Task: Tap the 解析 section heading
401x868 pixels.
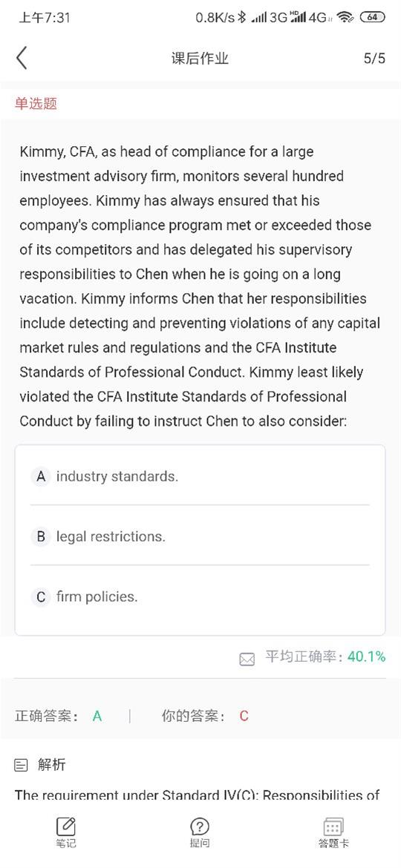Action: click(x=51, y=765)
